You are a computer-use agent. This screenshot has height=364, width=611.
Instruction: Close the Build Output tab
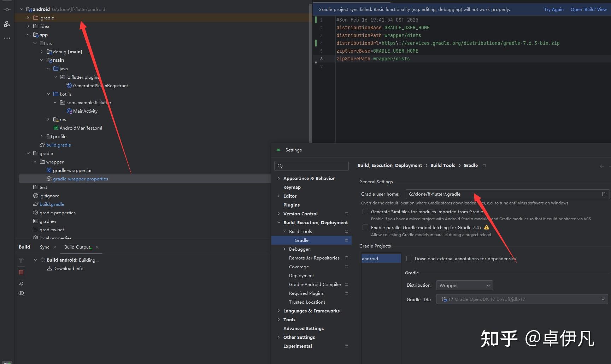tap(97, 247)
